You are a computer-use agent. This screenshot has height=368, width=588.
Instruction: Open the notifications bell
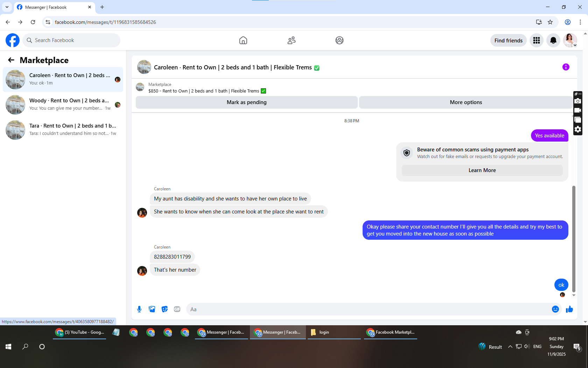(553, 40)
